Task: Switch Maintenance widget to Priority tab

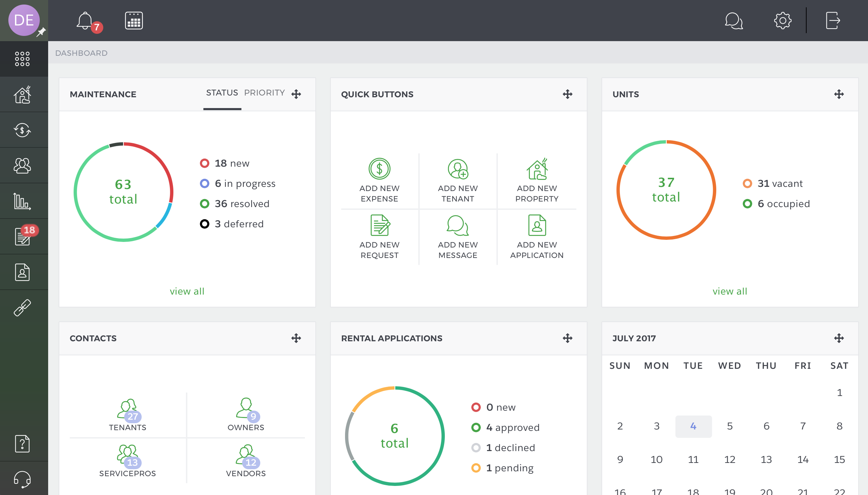Action: click(264, 93)
